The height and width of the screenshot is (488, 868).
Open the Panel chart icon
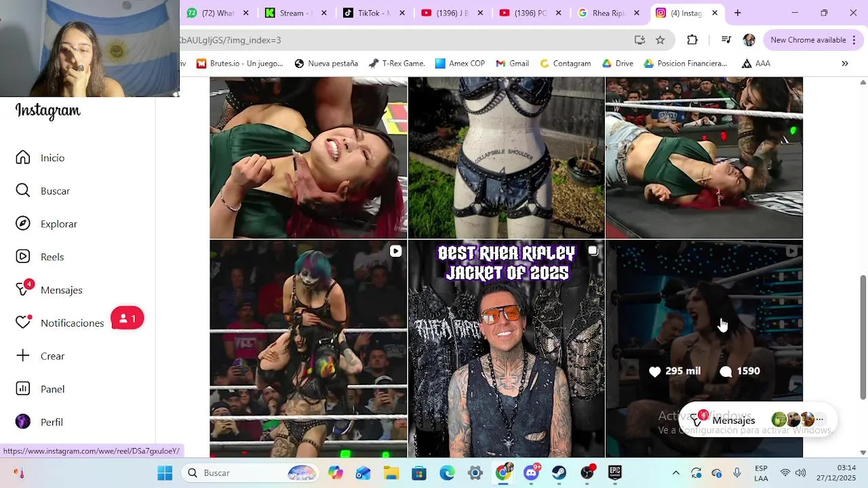pyautogui.click(x=23, y=388)
